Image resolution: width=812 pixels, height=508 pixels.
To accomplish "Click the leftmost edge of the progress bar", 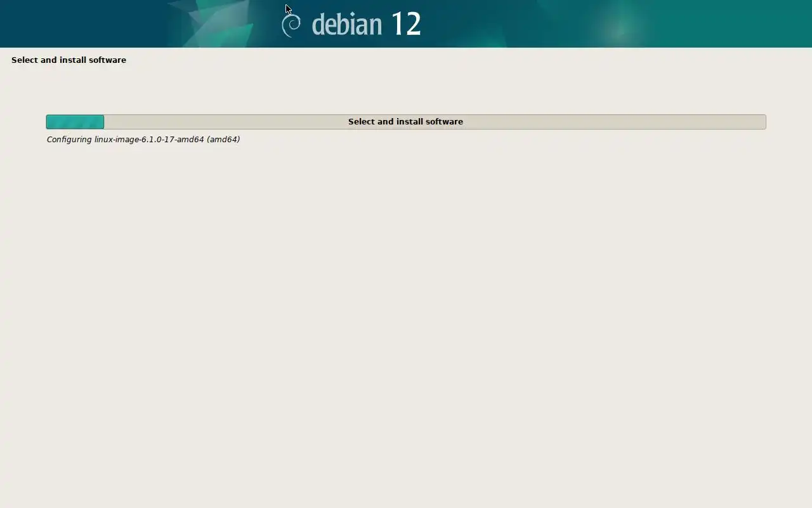I will [x=47, y=122].
